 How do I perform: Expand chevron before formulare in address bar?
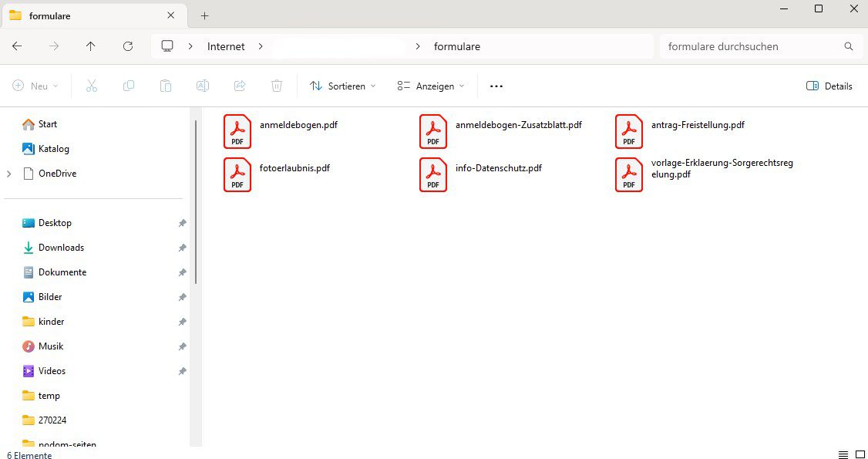(x=418, y=46)
